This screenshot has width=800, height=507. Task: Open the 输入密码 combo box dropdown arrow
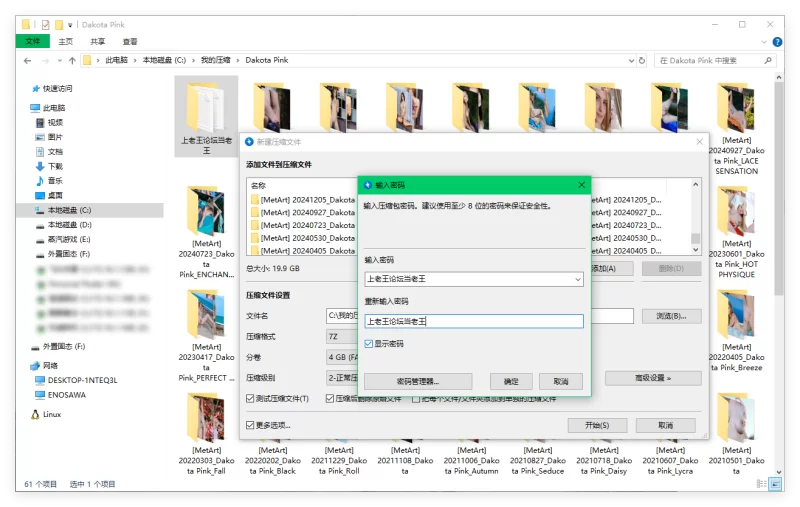coord(578,279)
